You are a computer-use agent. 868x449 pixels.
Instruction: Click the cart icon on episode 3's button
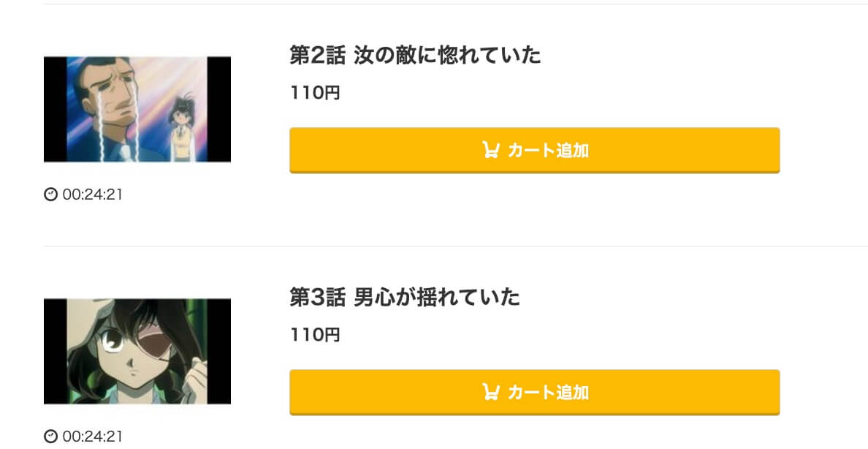[490, 392]
